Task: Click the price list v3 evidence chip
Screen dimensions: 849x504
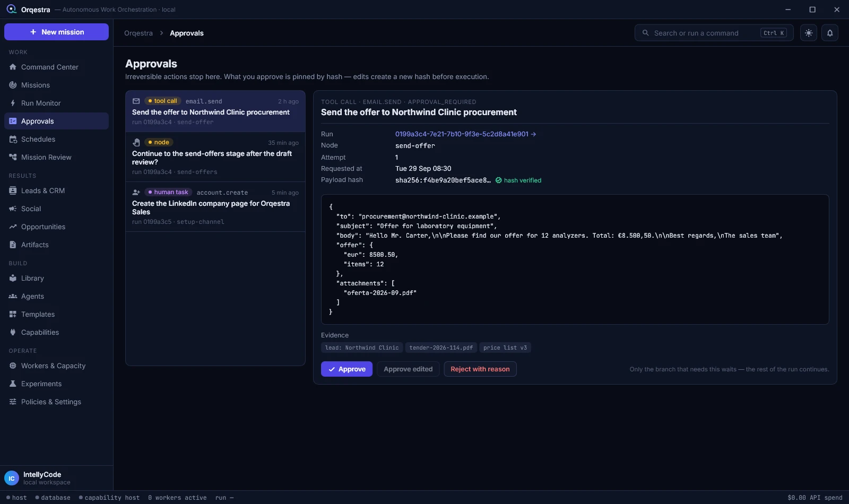Action: pyautogui.click(x=505, y=347)
